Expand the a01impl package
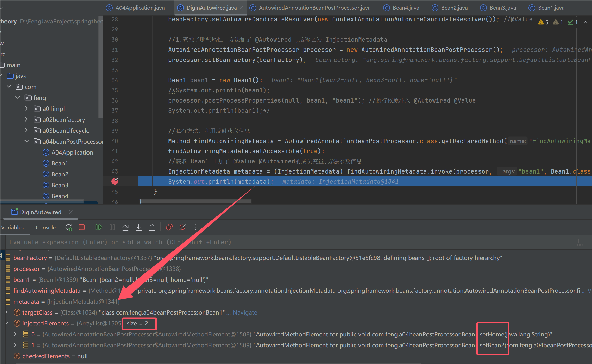Image resolution: width=592 pixels, height=364 pixels. tap(26, 108)
